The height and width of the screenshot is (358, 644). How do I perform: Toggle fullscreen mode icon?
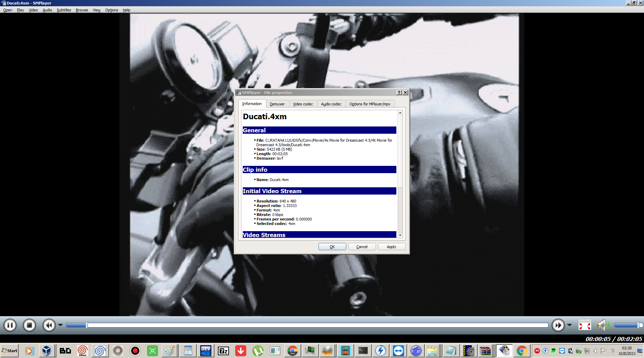585,325
